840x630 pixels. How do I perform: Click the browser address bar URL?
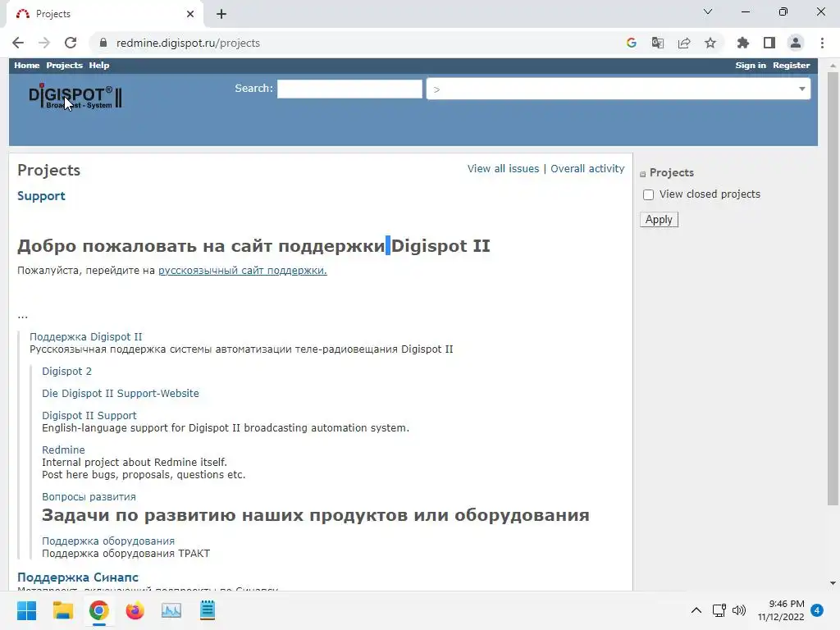click(x=188, y=43)
